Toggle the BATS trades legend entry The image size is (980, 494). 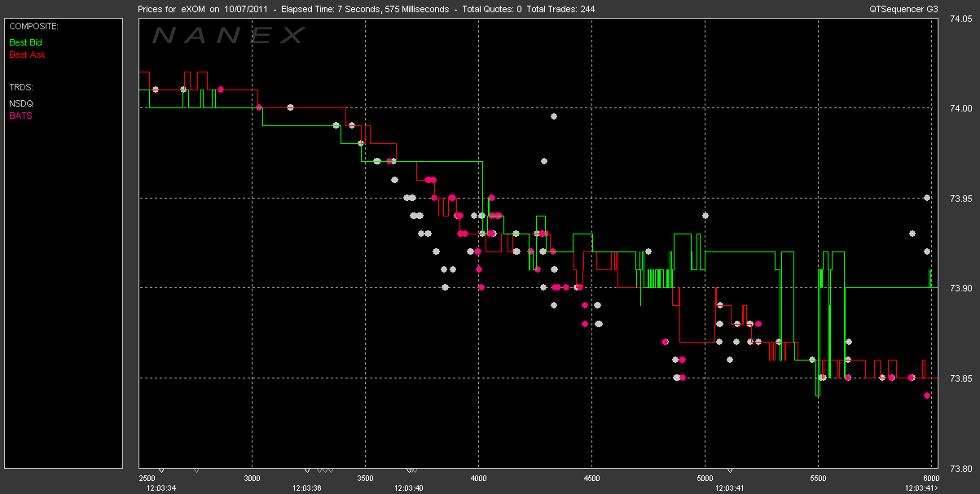20,116
